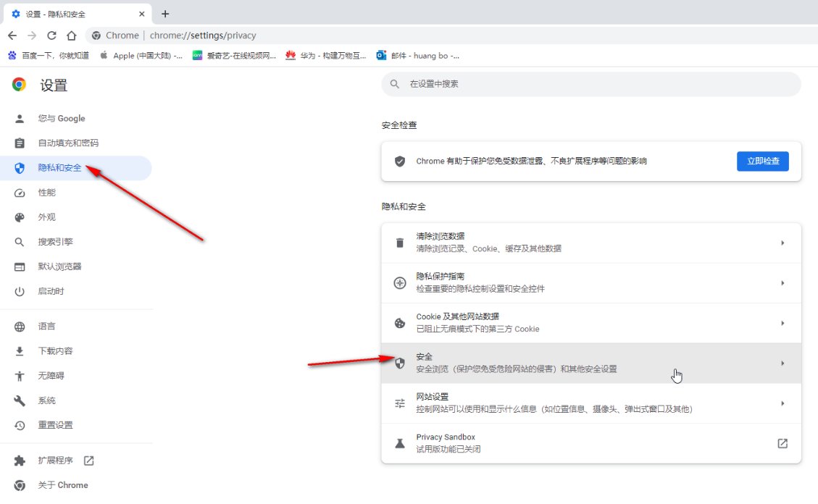The height and width of the screenshot is (504, 818).
Task: Open Cookie 及其他网站数据 row
Action: coord(591,323)
